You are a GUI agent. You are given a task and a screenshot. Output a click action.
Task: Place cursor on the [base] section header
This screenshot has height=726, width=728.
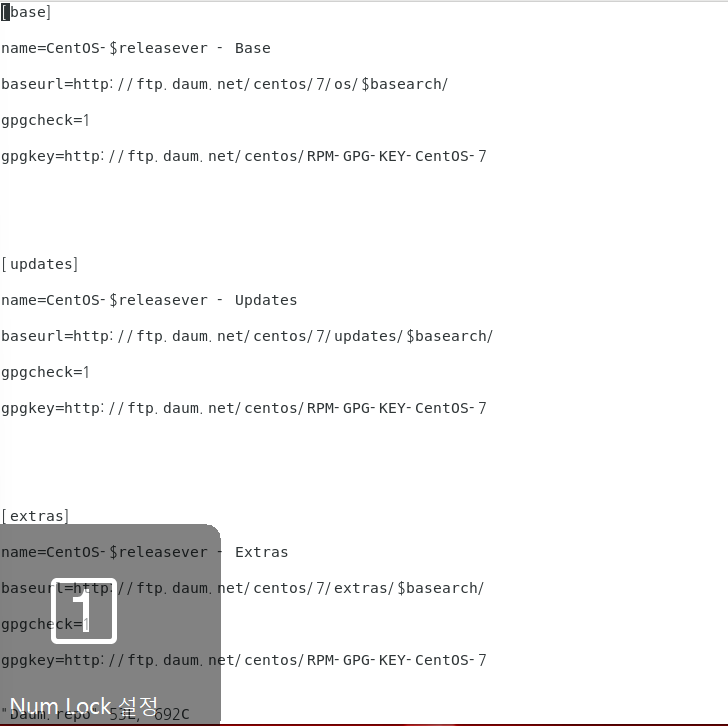point(26,12)
